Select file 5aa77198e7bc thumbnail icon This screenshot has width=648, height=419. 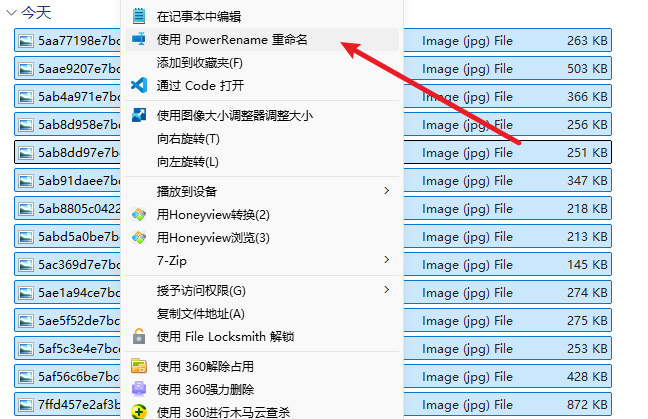click(26, 40)
